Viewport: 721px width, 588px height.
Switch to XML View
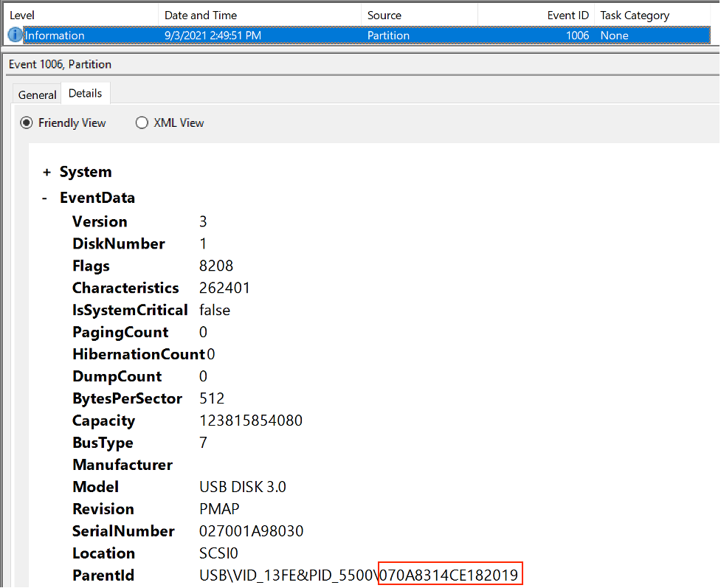tap(142, 122)
